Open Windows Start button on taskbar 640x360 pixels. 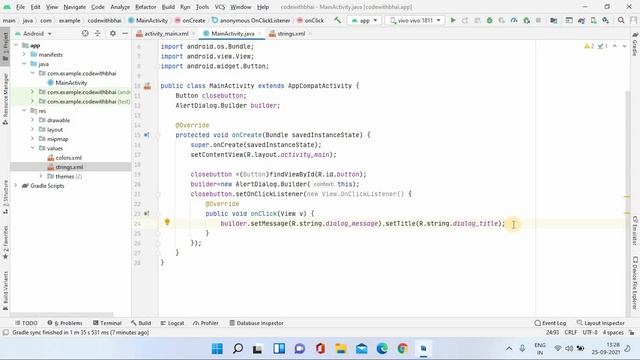click(217, 349)
